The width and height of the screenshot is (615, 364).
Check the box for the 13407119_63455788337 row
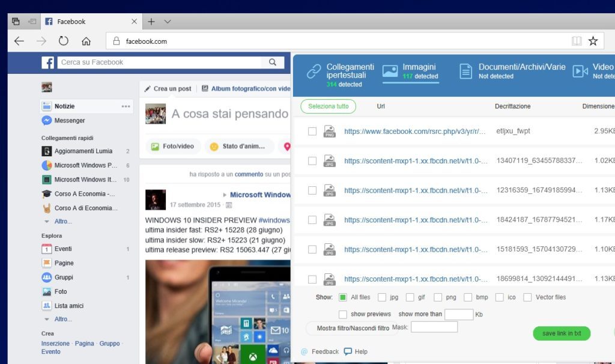click(312, 161)
